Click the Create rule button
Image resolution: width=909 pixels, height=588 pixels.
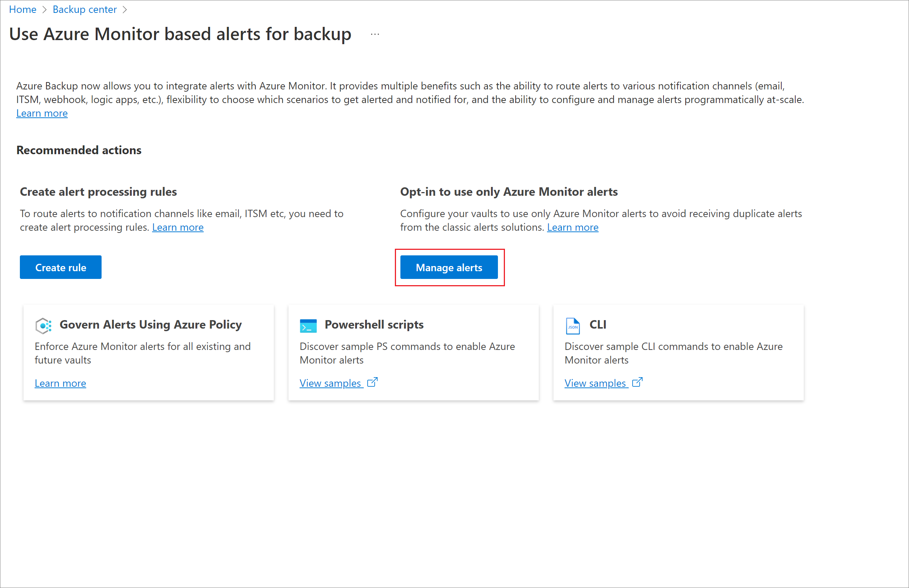(61, 268)
